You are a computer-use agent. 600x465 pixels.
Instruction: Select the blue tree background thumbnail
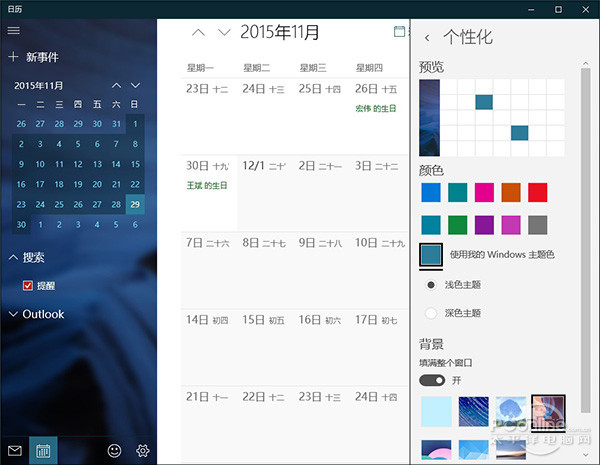[x=511, y=412]
